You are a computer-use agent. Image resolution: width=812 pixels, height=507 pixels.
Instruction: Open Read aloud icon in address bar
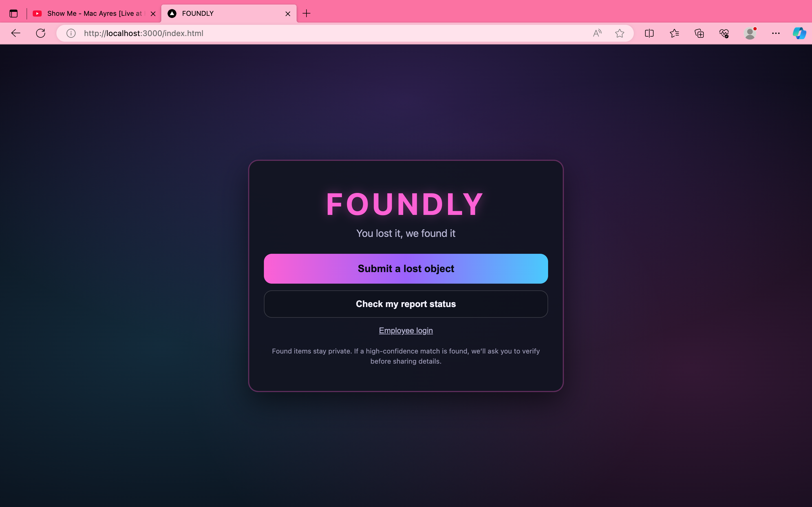pyautogui.click(x=597, y=33)
